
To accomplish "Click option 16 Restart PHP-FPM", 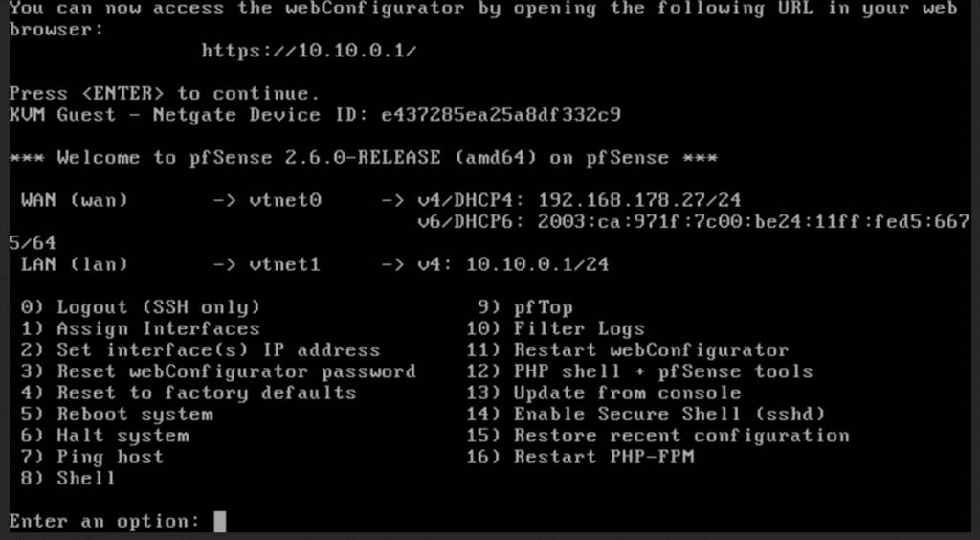I will tap(580, 457).
